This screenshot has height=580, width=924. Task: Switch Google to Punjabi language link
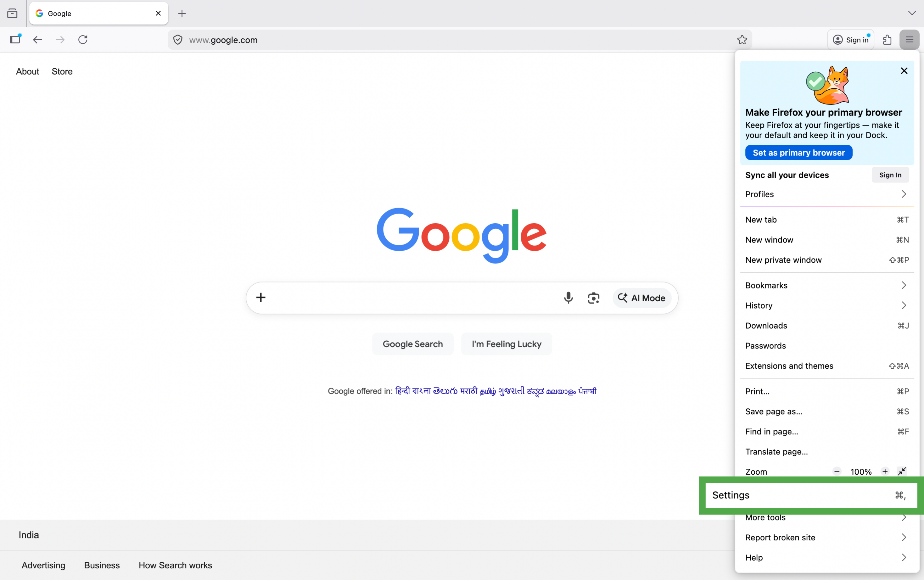[x=588, y=391]
